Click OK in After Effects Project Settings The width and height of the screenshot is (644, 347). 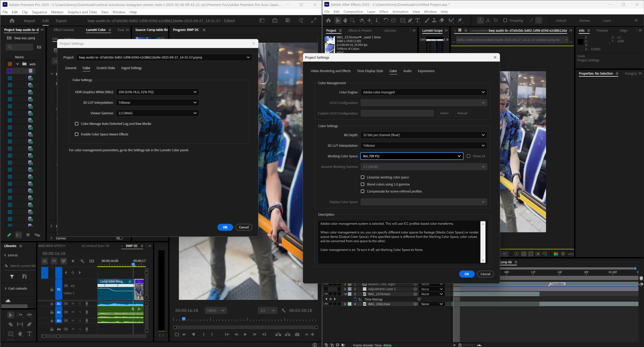(x=467, y=274)
